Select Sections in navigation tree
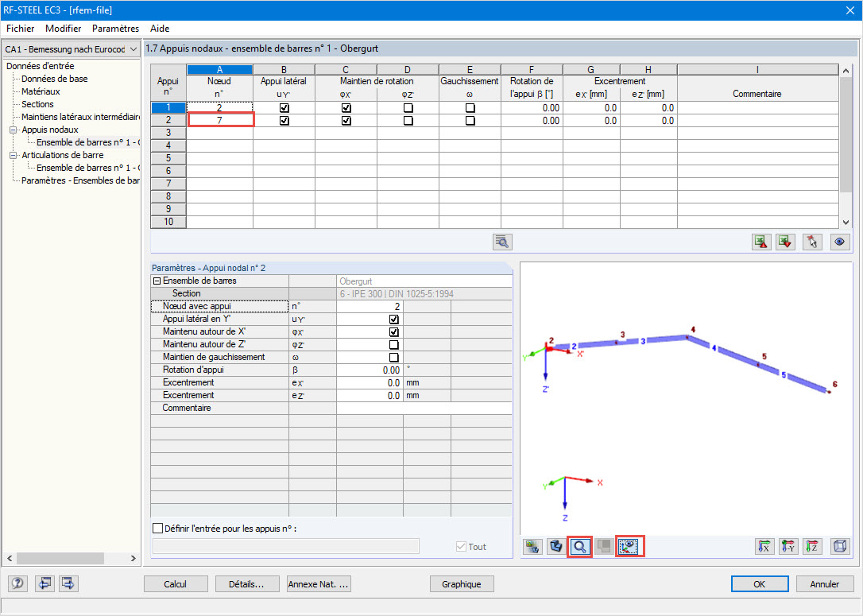The width and height of the screenshot is (863, 616). [37, 104]
